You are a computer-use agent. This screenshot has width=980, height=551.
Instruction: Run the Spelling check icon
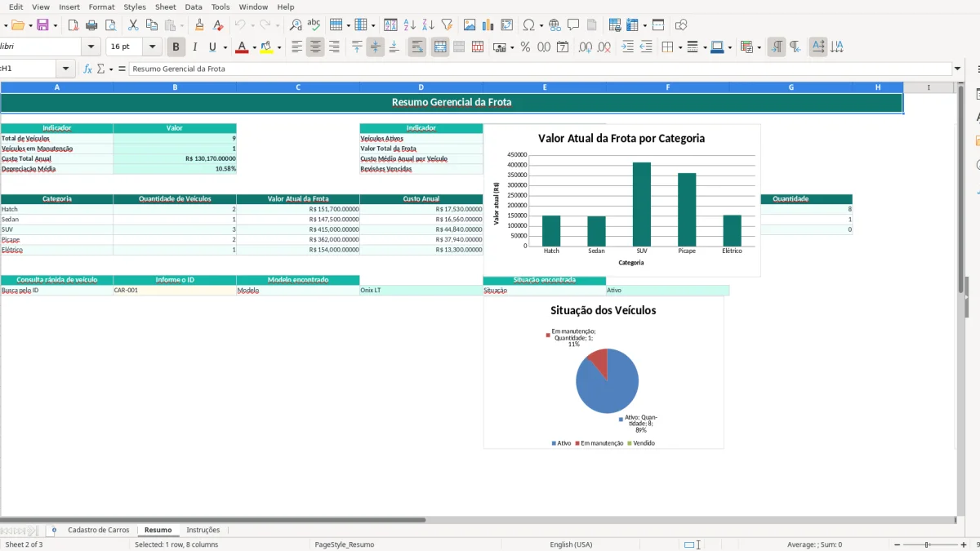[314, 25]
